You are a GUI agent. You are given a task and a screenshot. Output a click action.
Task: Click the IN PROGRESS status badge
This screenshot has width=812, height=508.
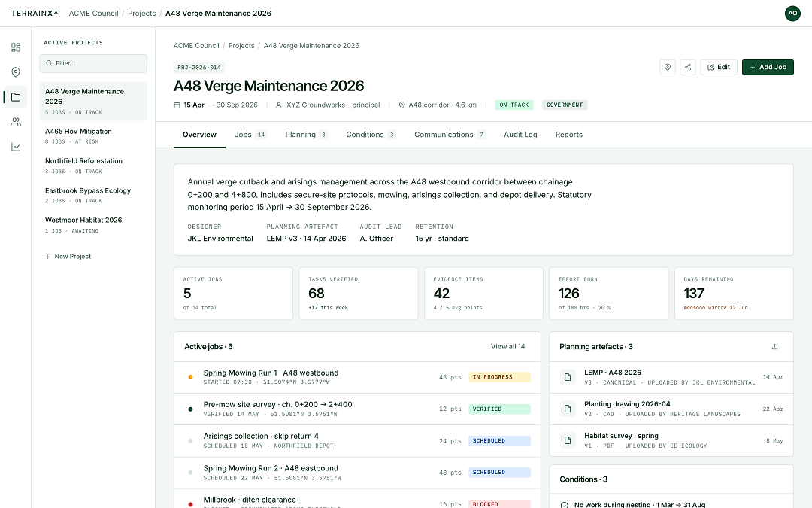click(x=499, y=377)
